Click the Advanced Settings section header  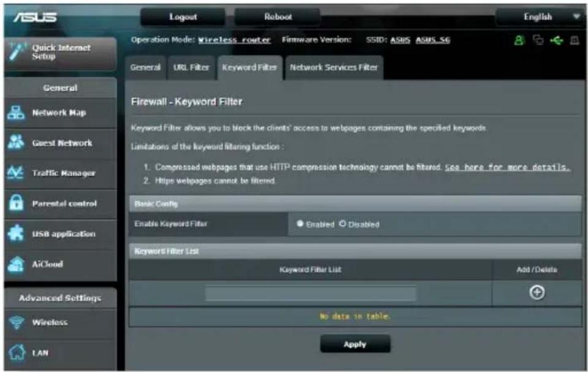click(x=60, y=298)
